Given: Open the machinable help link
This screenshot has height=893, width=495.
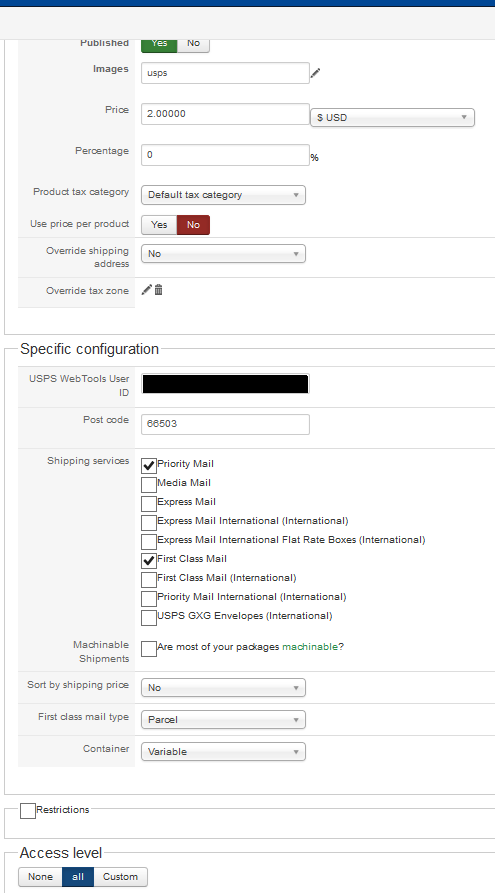Looking at the screenshot, I should pyautogui.click(x=310, y=647).
